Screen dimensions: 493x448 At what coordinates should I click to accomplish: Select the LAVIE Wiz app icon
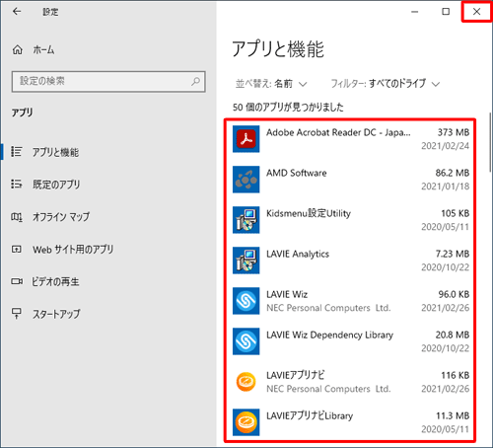(x=246, y=301)
